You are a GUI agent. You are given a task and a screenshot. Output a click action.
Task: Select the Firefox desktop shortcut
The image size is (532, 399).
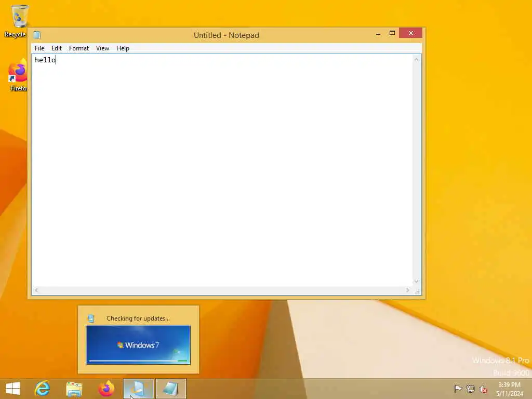pos(18,75)
